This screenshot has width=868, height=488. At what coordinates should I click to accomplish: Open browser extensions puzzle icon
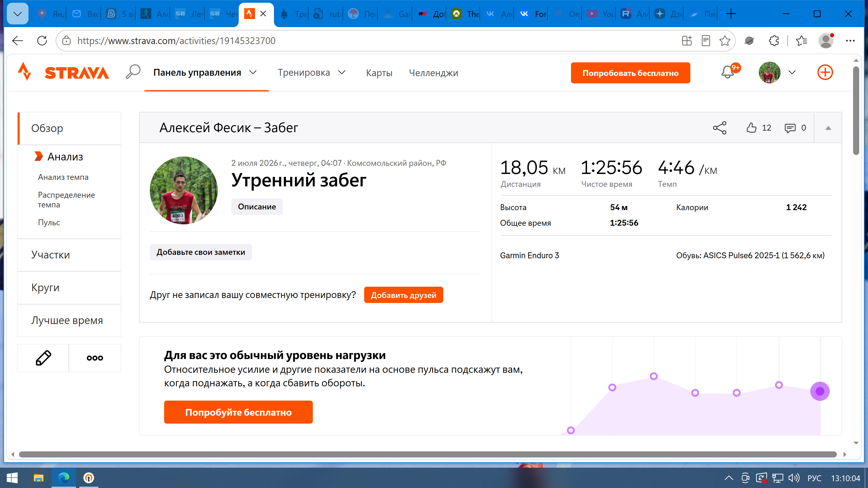click(x=774, y=41)
